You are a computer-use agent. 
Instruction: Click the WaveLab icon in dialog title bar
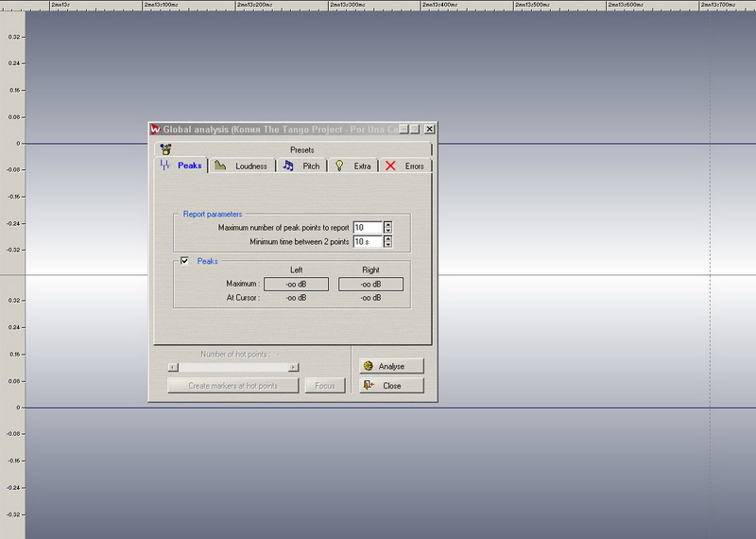(x=155, y=130)
